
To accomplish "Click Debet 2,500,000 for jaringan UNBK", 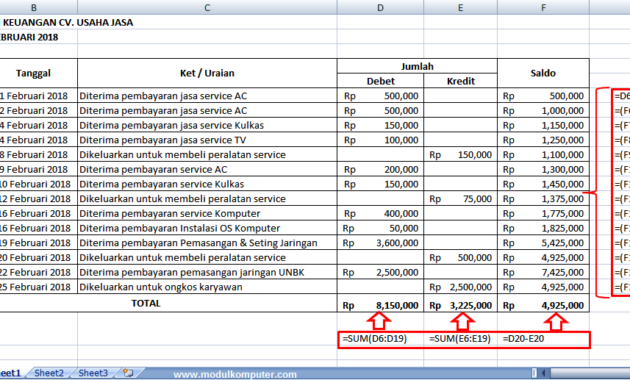I will click(x=380, y=272).
